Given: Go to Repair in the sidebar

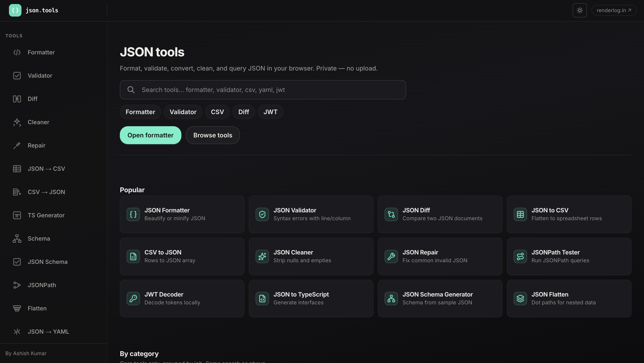Looking at the screenshot, I should 36,145.
